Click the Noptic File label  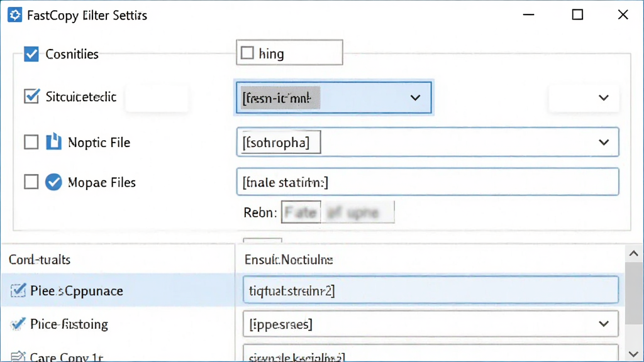click(99, 143)
